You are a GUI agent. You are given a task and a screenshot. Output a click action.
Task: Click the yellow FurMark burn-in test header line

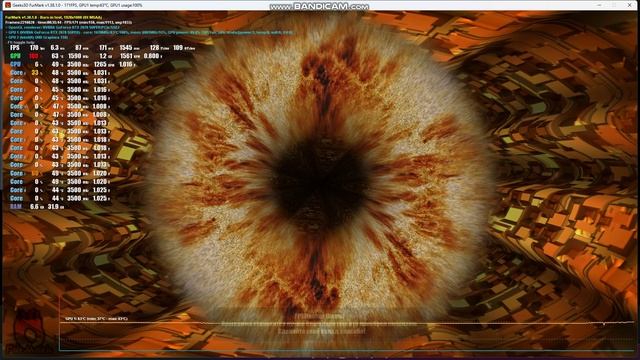coord(53,18)
